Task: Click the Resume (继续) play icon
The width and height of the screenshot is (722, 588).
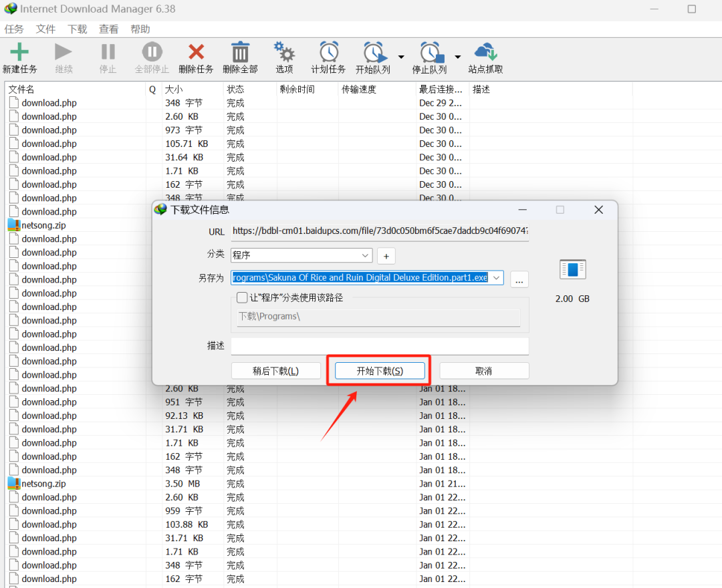Action: (x=64, y=51)
